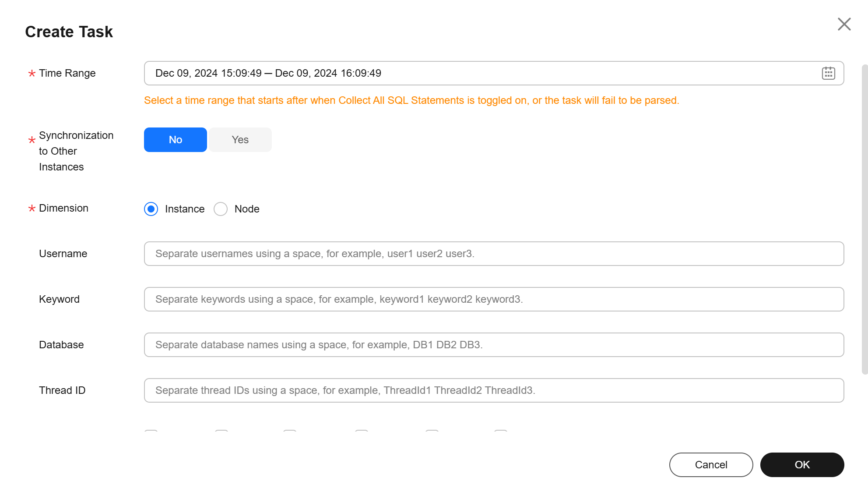Select No for Synchronization to Other Instances
868x499 pixels.
click(x=176, y=140)
